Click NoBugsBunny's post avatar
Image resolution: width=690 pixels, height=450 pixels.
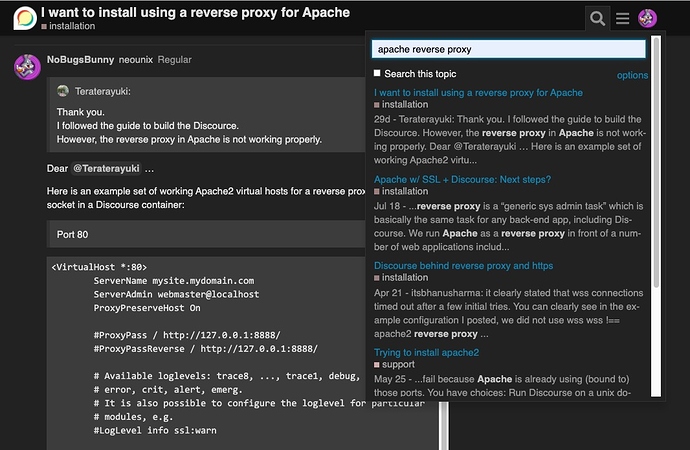[27, 67]
